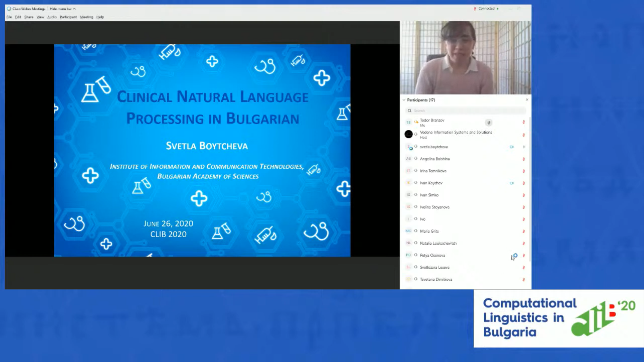Click the magnifier icon in participants search
644x362 pixels.
tap(410, 111)
